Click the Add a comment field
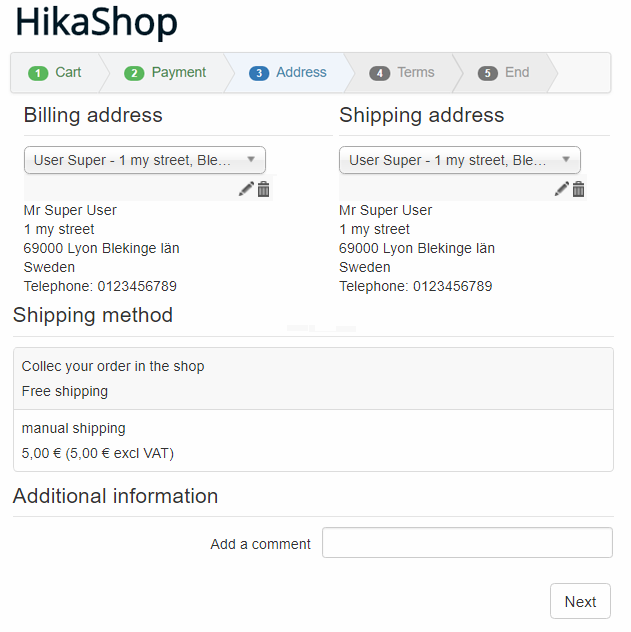This screenshot has height=632, width=631. [x=467, y=543]
